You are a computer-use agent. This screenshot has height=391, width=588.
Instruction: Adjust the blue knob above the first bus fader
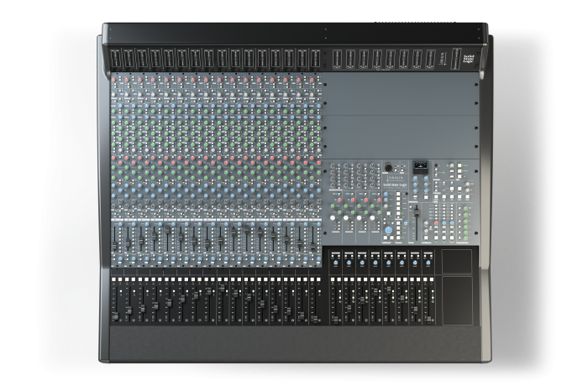pos(336,264)
